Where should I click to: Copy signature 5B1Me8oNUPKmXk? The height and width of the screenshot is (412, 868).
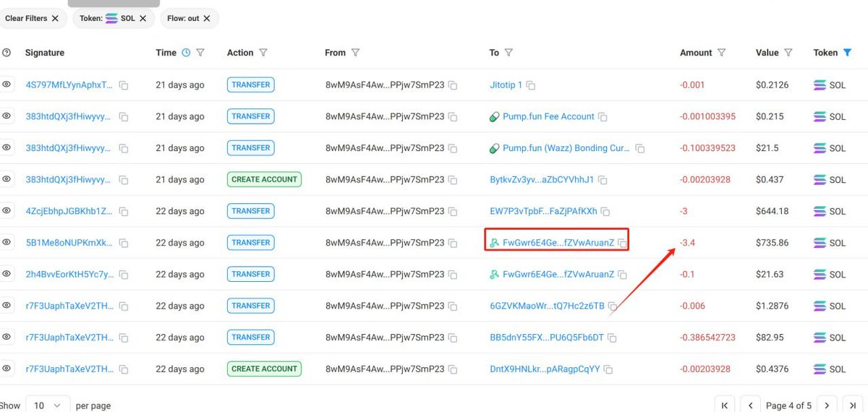(124, 244)
